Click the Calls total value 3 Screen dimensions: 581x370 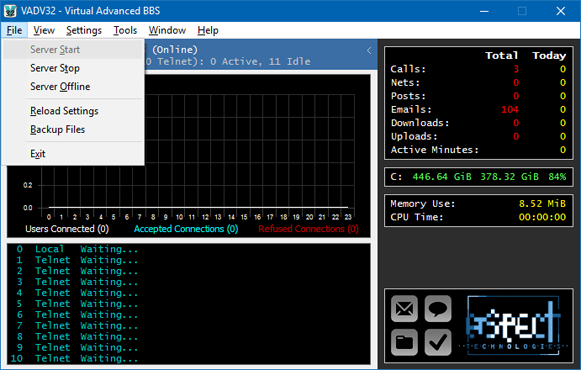click(x=516, y=69)
